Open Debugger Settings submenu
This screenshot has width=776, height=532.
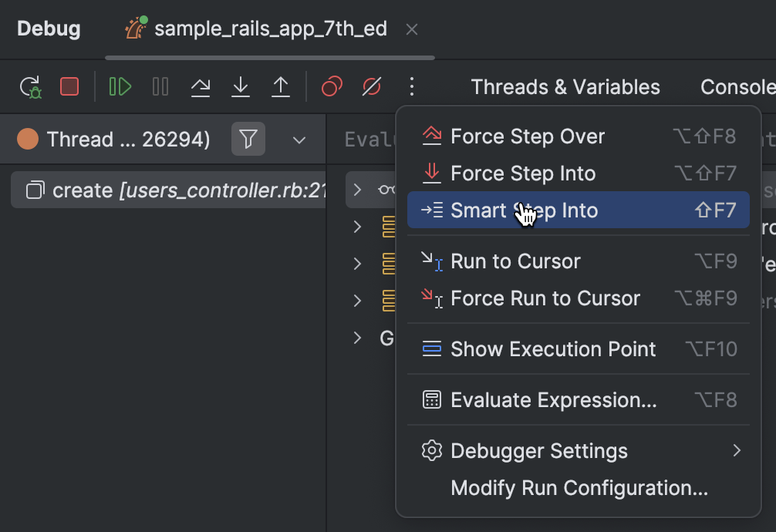(x=578, y=451)
